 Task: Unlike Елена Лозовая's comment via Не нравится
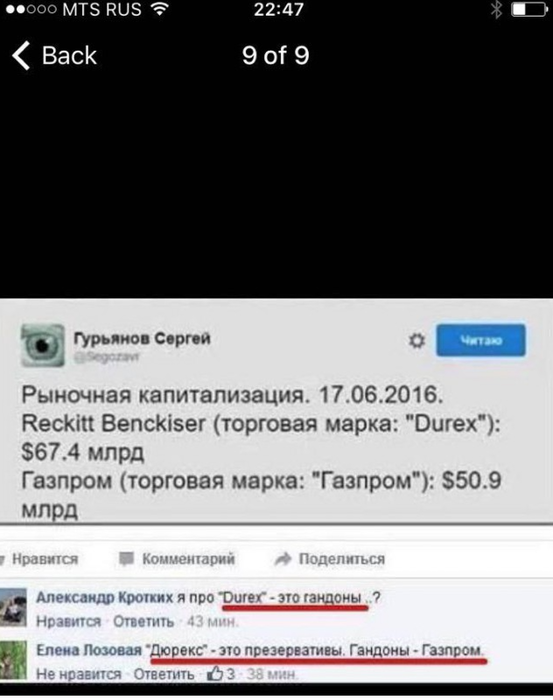click(79, 674)
